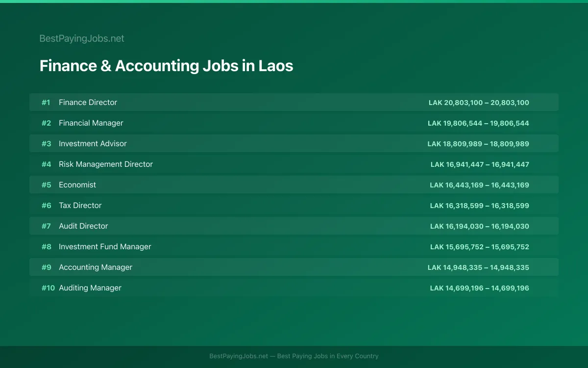The width and height of the screenshot is (588, 368).
Task: Click the salary LAK 14,948,335 – 14,948,335
Action: tap(478, 267)
